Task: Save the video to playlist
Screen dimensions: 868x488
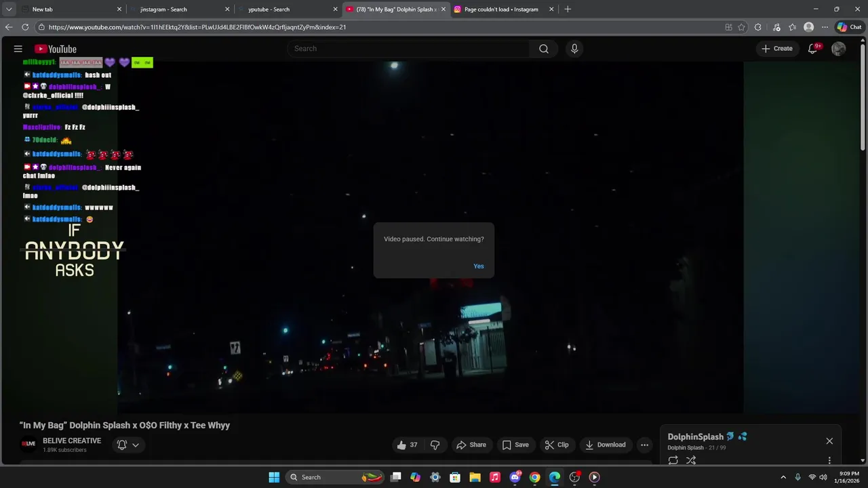Action: tap(515, 445)
